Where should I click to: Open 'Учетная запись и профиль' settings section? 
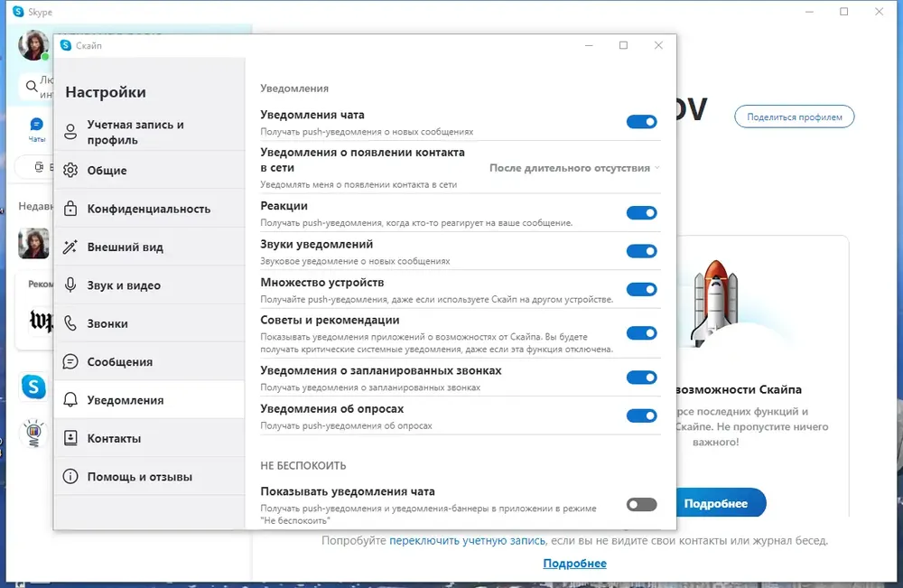click(149, 132)
